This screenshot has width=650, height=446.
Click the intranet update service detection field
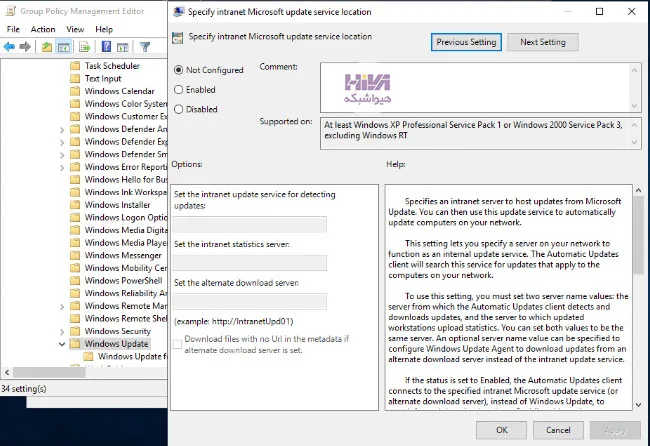tap(250, 224)
